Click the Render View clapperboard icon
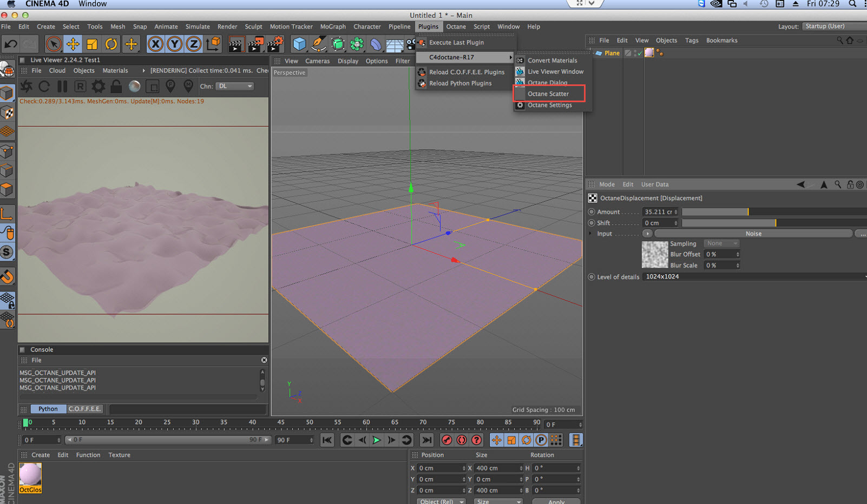 236,44
